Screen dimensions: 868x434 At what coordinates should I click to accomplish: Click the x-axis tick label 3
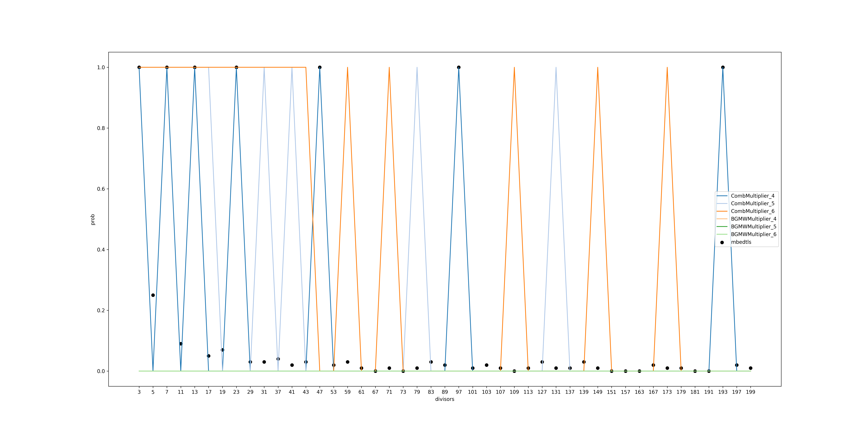[x=139, y=392]
